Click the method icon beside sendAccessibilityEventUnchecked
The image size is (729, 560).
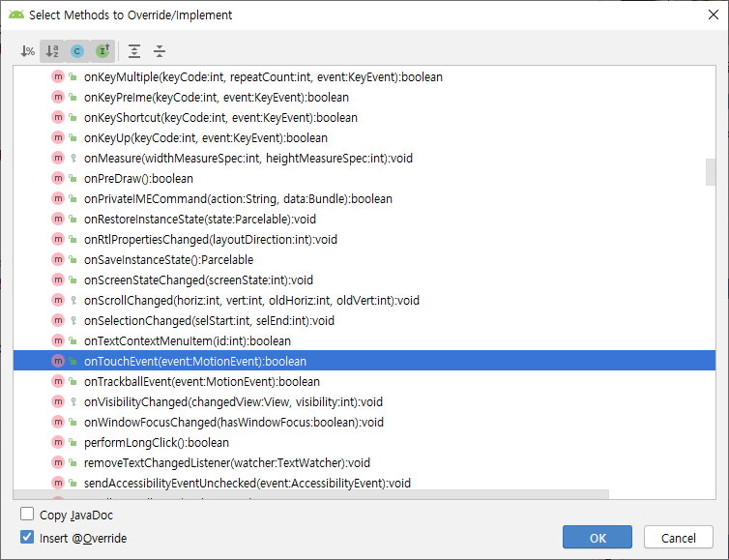[58, 483]
